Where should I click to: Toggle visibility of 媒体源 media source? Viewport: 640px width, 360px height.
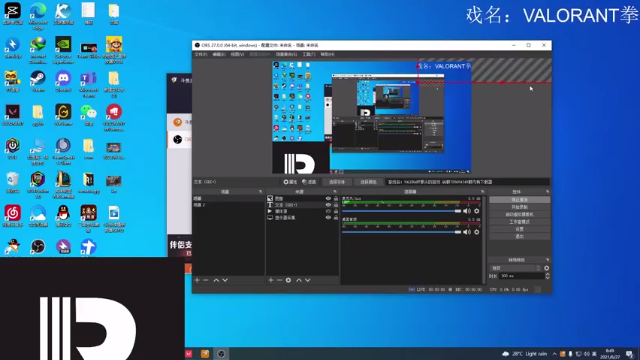328,211
